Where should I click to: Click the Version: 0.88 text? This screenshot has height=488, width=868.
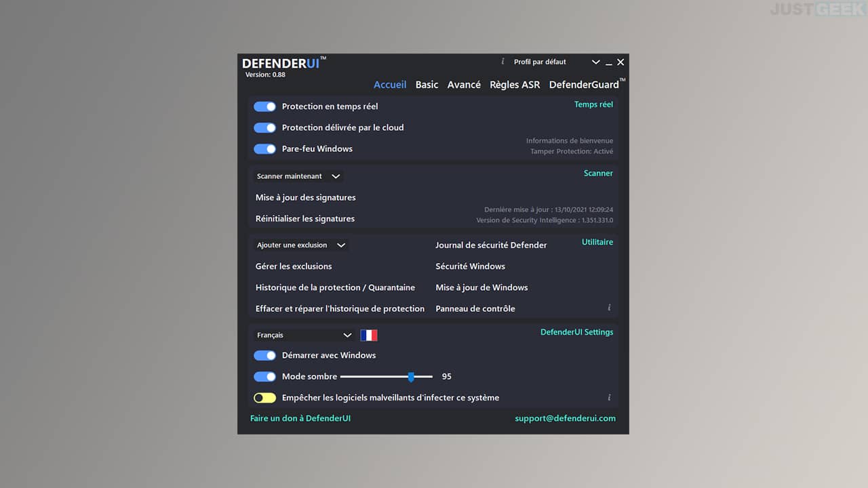click(x=265, y=75)
